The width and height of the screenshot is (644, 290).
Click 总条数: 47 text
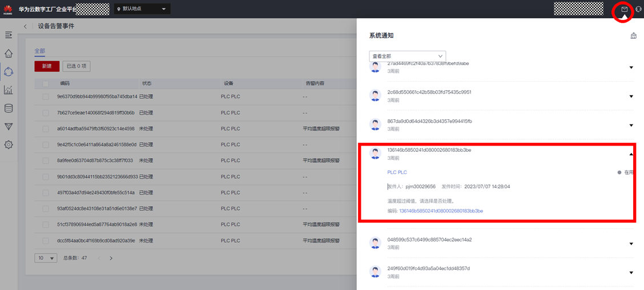[x=75, y=259]
